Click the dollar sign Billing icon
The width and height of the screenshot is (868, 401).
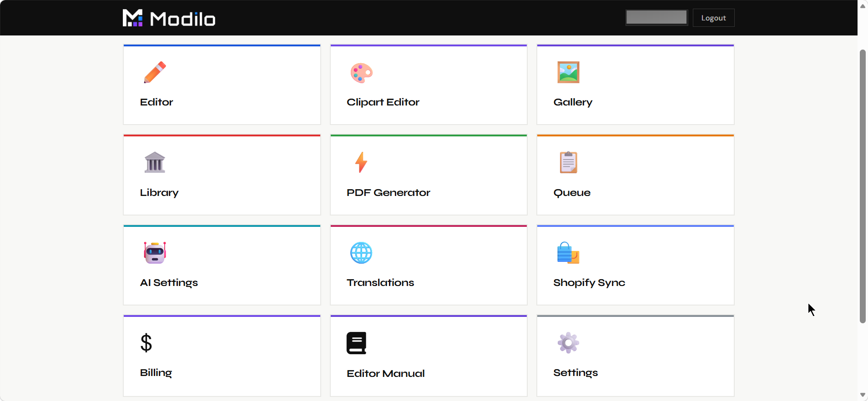click(146, 343)
